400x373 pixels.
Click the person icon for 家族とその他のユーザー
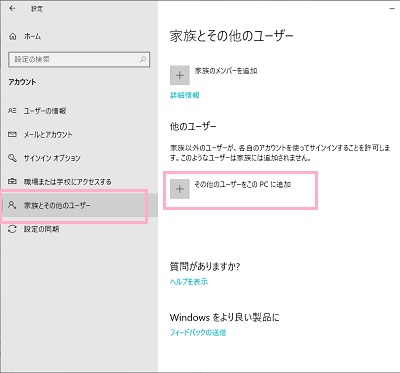click(x=12, y=205)
